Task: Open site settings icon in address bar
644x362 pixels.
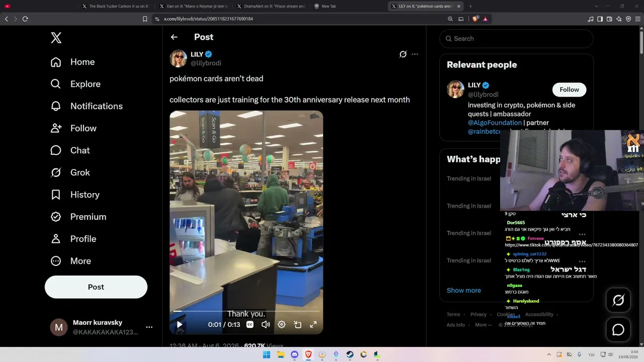Action: (x=157, y=19)
